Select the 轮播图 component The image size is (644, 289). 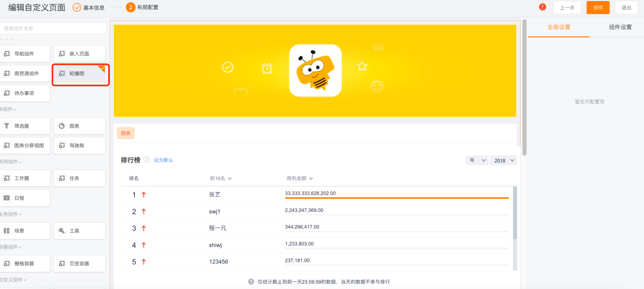[x=79, y=74]
